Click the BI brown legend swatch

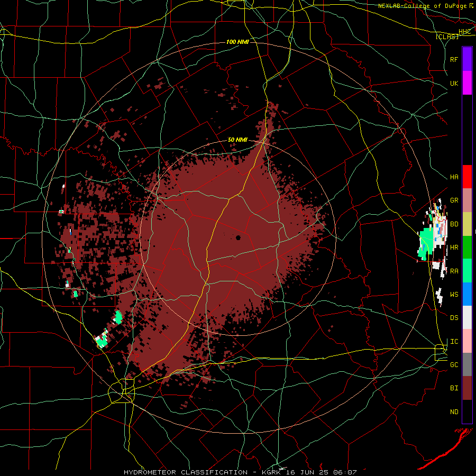pos(467,388)
